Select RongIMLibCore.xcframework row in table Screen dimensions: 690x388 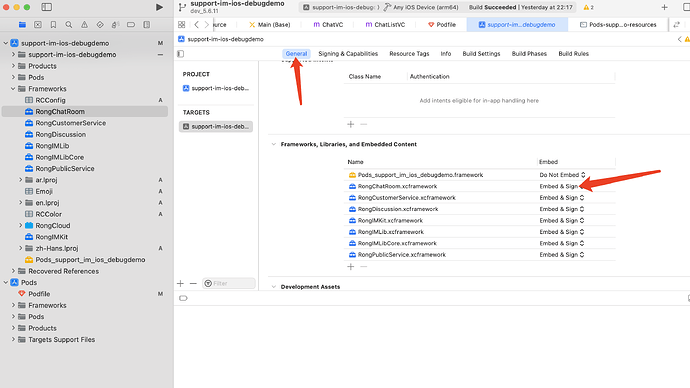click(x=479, y=243)
